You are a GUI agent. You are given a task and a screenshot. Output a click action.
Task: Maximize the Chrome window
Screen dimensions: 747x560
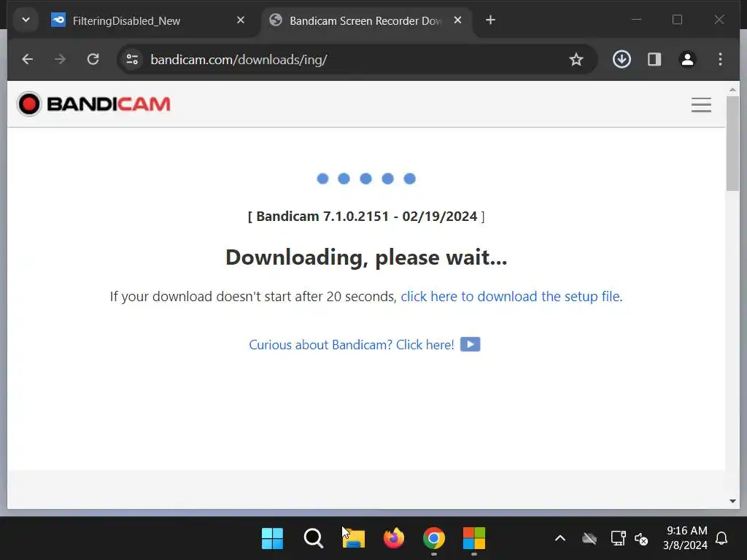pyautogui.click(x=677, y=20)
